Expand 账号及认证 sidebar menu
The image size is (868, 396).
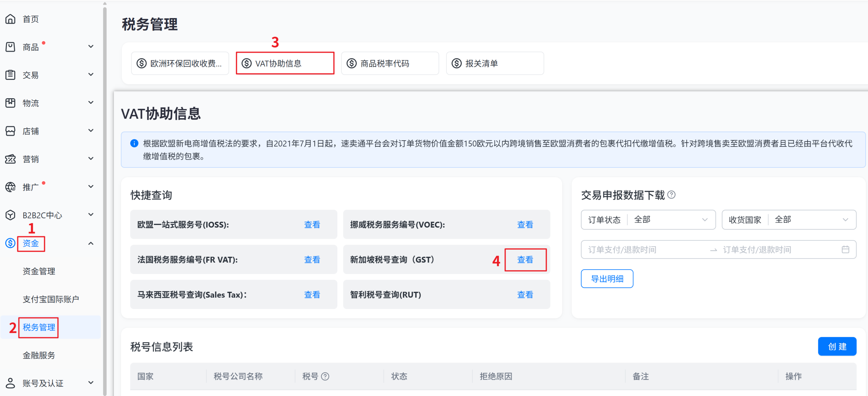click(x=91, y=382)
